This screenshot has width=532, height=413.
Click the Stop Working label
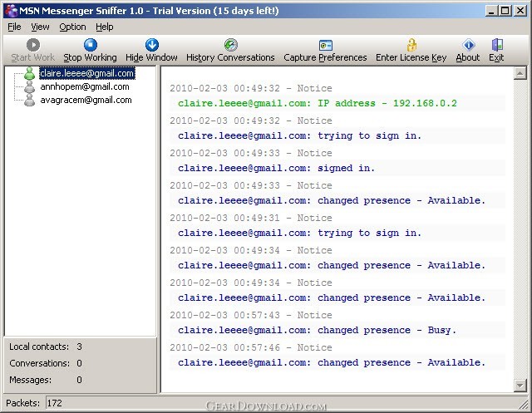point(91,57)
